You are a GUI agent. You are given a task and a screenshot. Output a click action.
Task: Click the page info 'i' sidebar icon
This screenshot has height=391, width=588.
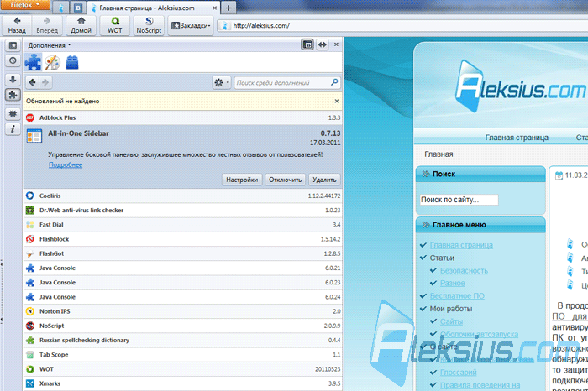(13, 129)
